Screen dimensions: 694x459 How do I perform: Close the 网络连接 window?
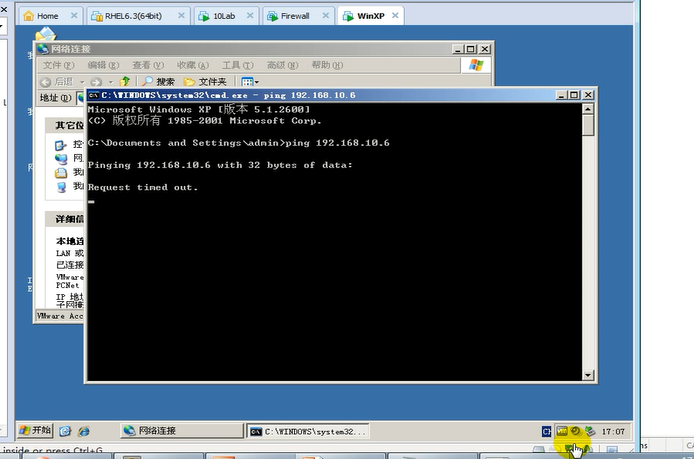coord(485,49)
